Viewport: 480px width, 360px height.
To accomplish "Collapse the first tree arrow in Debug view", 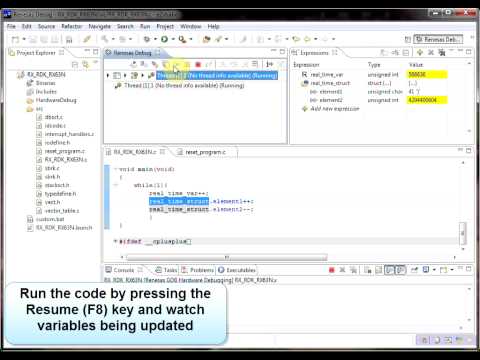I will [108, 76].
